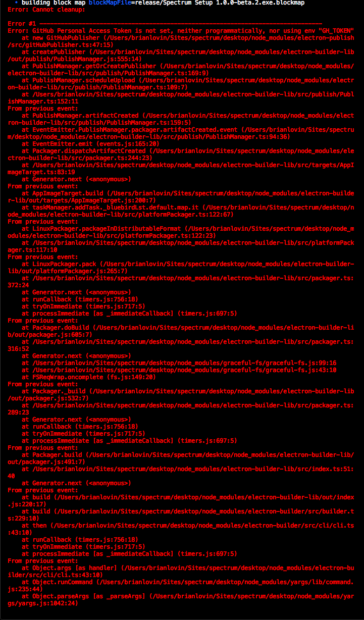This screenshot has height=620, width=364.
Task: Click the "GH_TOKEN" quoted text
Action: click(336, 31)
